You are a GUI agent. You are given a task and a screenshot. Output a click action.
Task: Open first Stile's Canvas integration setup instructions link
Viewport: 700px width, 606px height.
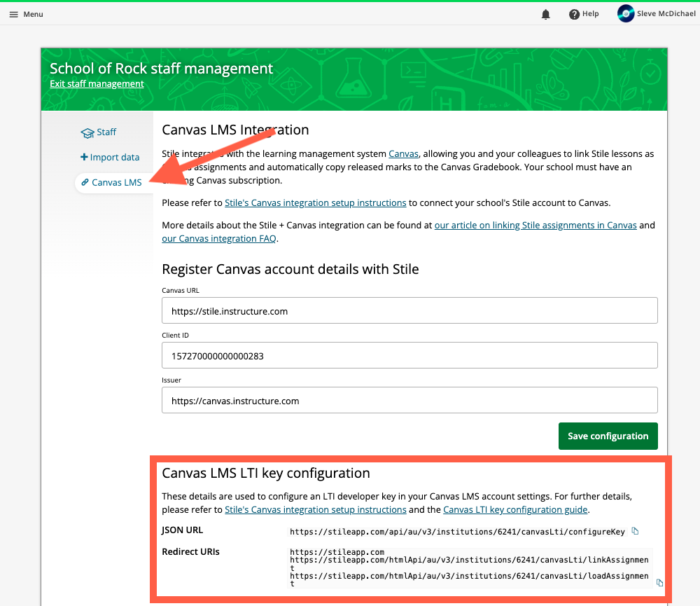(x=316, y=203)
